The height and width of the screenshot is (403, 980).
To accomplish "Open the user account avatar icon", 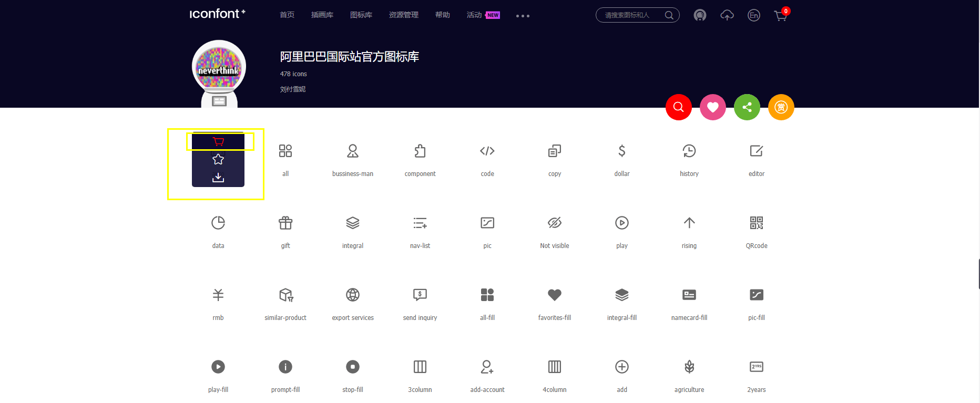I will (700, 15).
